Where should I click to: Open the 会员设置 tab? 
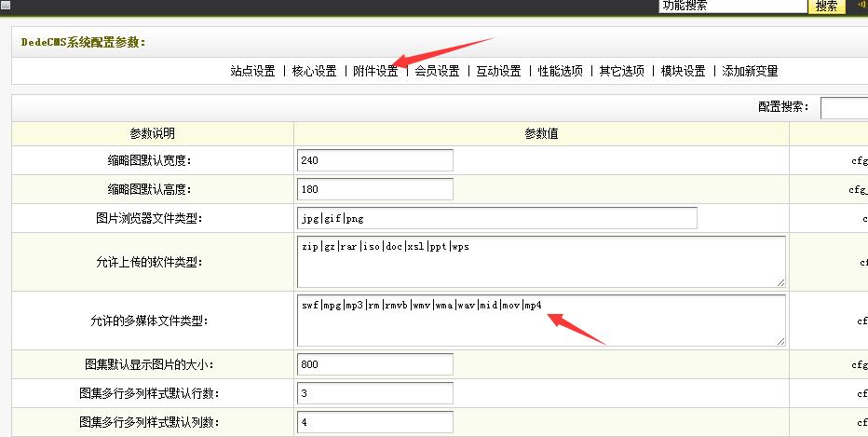pos(438,71)
